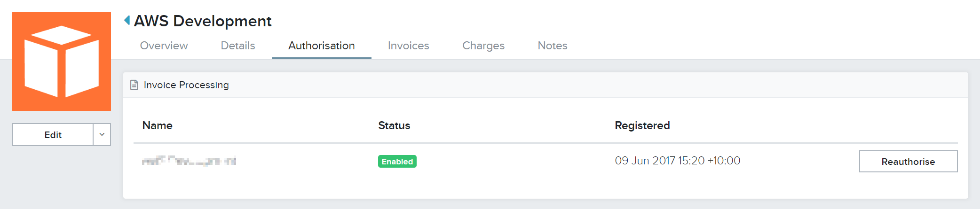Click the AWS Development page title
Image resolution: width=980 pixels, height=209 pixels.
point(203,21)
